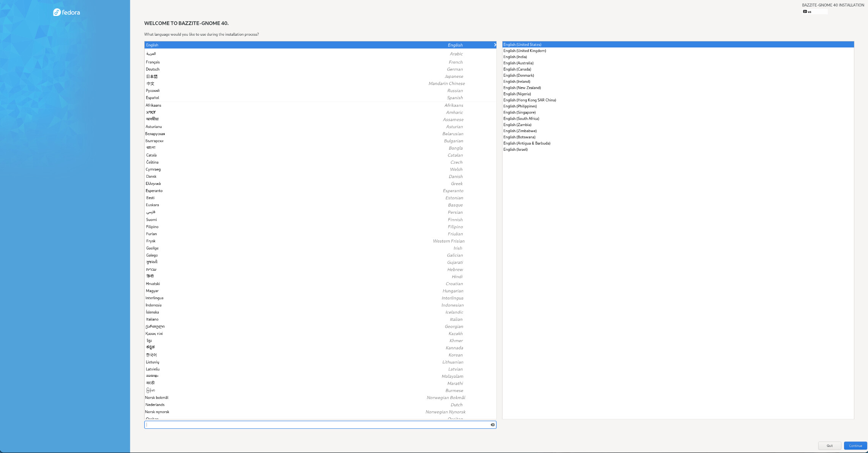Select English (Israel) locale
Image resolution: width=868 pixels, height=453 pixels.
pyautogui.click(x=678, y=149)
